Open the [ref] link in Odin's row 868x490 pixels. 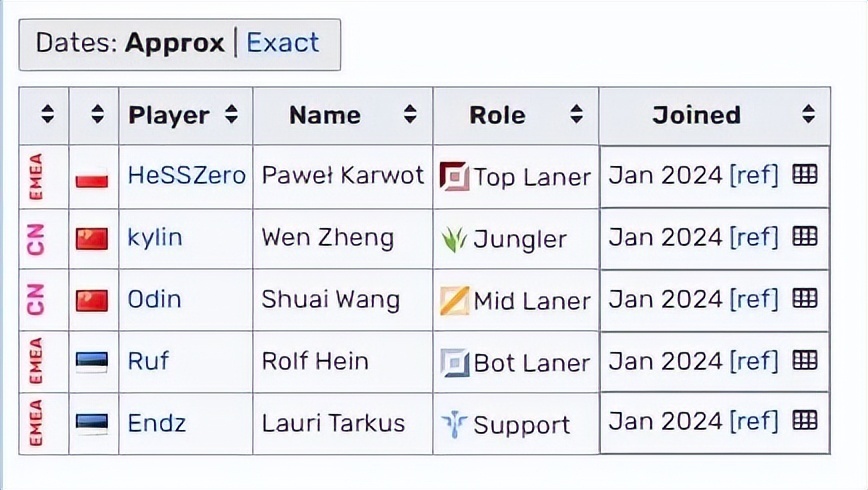753,298
